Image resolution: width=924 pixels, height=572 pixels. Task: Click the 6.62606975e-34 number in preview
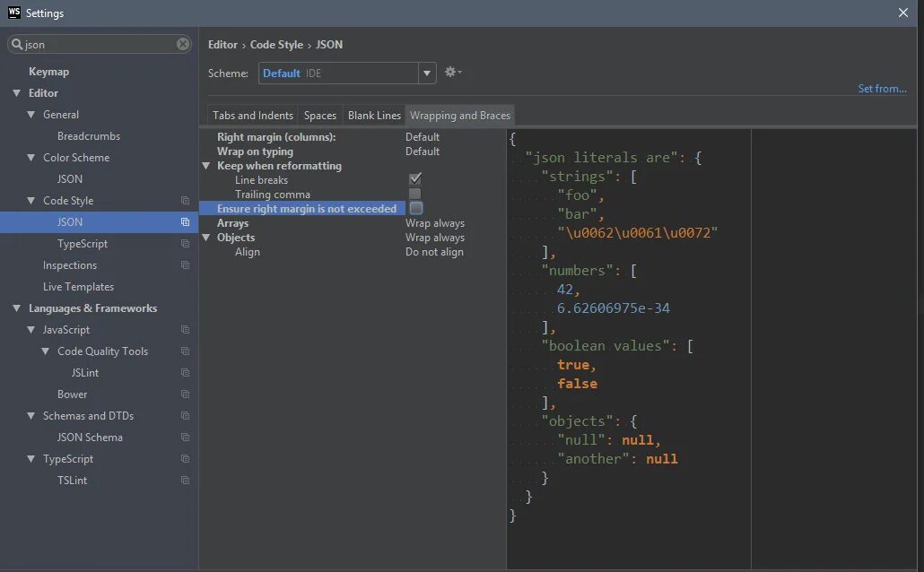click(614, 308)
